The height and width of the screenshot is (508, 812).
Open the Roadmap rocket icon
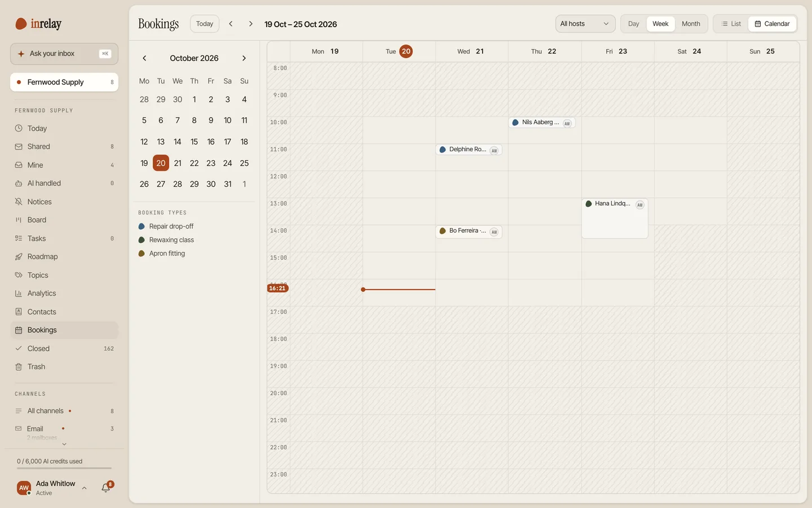[x=19, y=257]
